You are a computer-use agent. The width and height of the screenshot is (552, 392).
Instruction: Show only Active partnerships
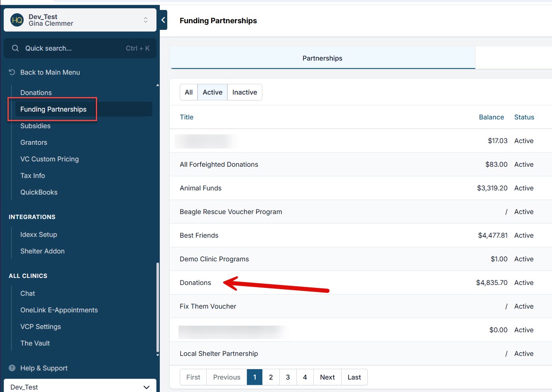[212, 92]
